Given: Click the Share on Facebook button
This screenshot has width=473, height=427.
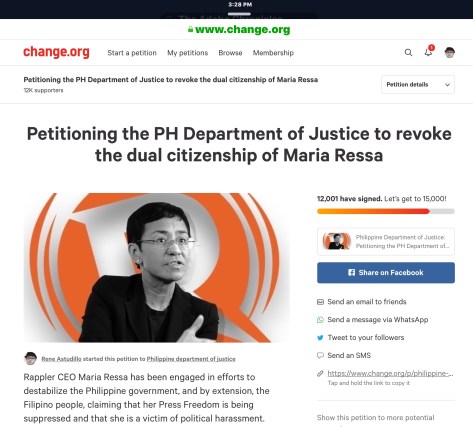Looking at the screenshot, I should tap(386, 273).
